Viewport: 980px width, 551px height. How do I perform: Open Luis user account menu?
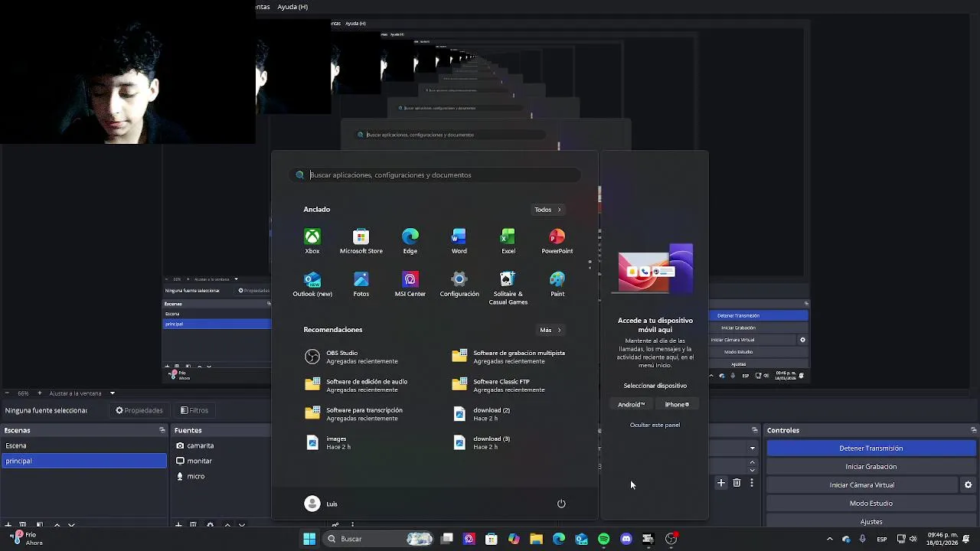pos(321,504)
